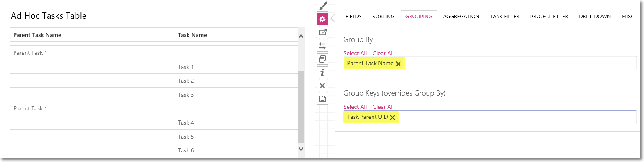Click the X delete icon in sidebar
Viewport: 644px width, 162px height.
322,86
